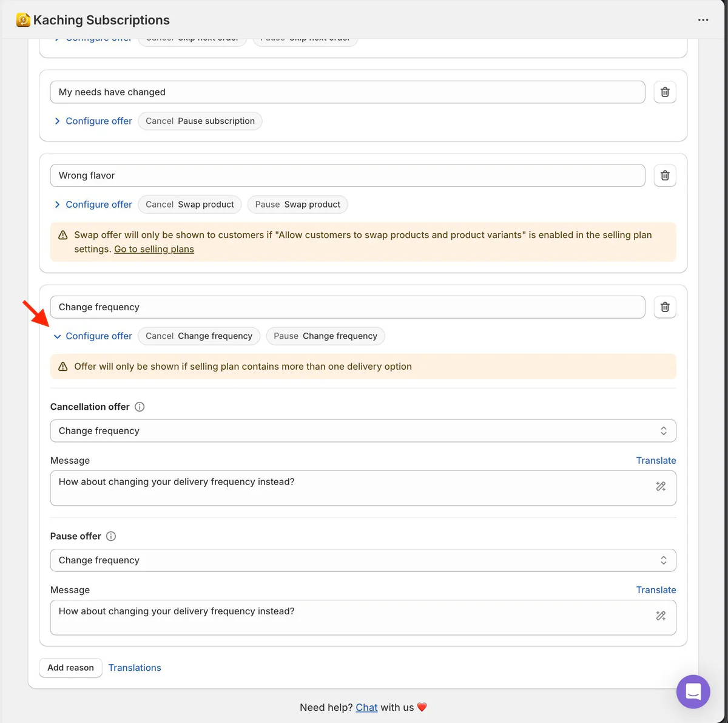The width and height of the screenshot is (728, 723).
Task: Click magic wand icon in pause message
Action: click(661, 616)
